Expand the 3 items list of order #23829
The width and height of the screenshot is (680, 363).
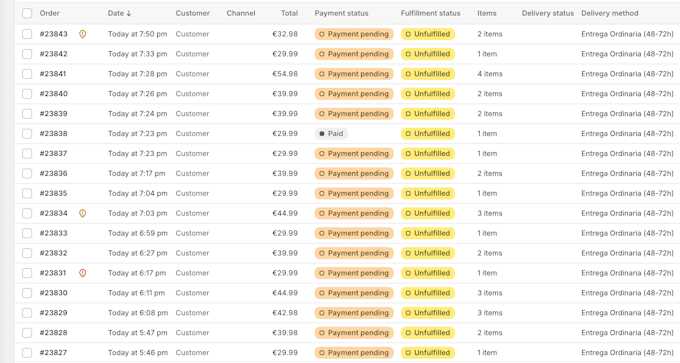pyautogui.click(x=490, y=313)
